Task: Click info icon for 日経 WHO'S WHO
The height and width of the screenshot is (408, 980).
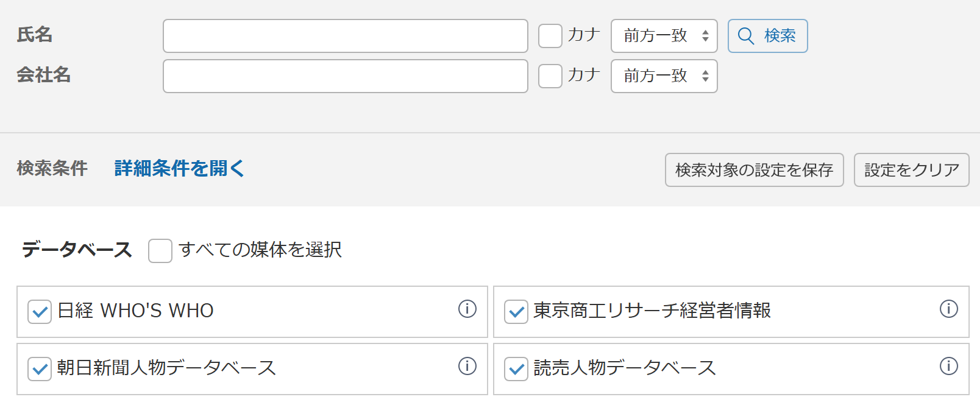Action: (x=467, y=309)
